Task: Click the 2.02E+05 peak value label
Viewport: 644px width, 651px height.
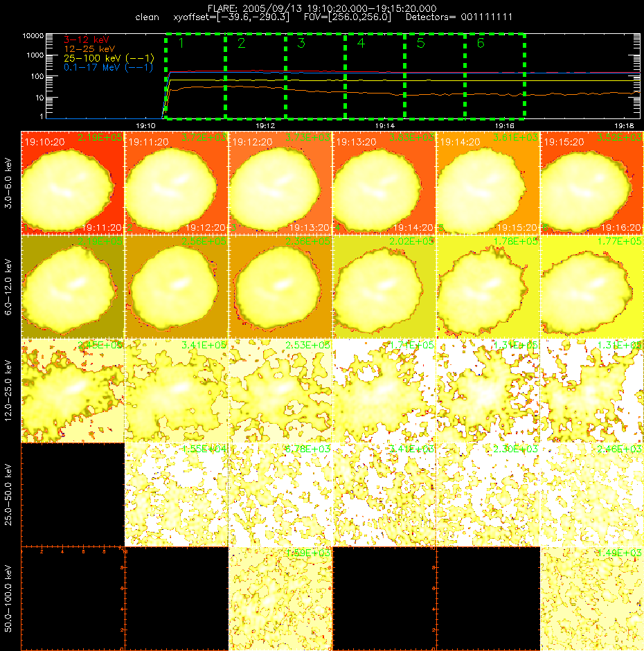Action: (x=411, y=241)
